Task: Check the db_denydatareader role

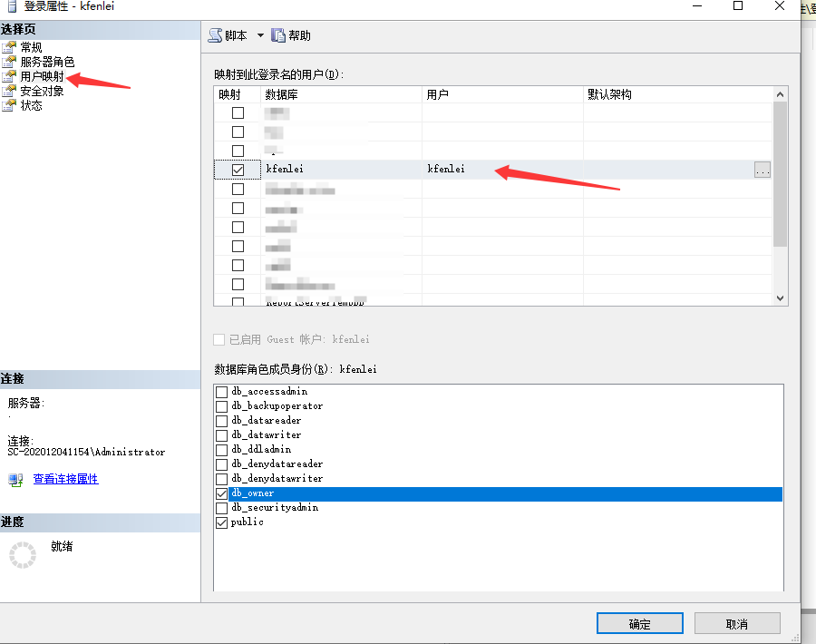Action: pos(222,464)
